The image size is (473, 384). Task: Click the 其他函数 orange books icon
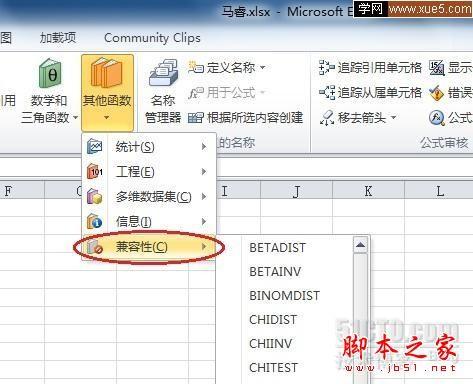click(x=107, y=74)
